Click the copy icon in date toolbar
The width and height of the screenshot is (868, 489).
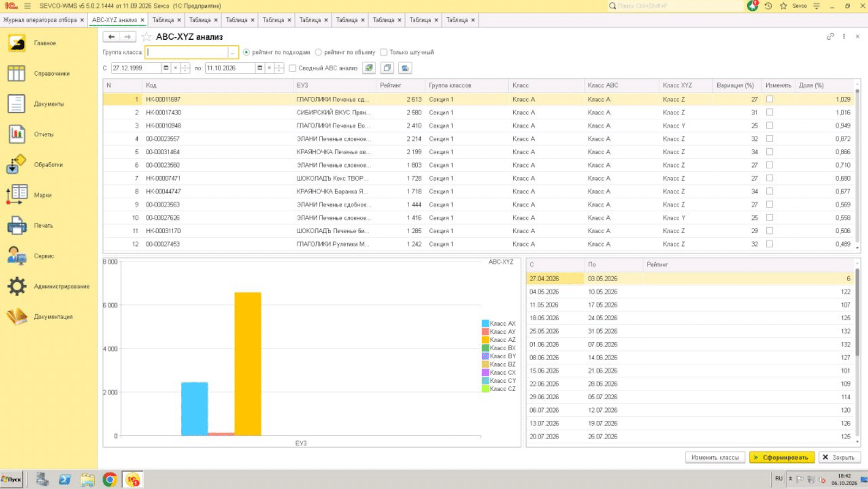click(387, 68)
